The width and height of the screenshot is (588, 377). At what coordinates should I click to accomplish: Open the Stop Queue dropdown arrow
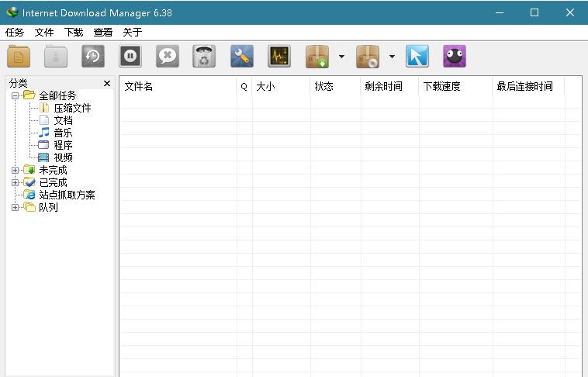392,57
